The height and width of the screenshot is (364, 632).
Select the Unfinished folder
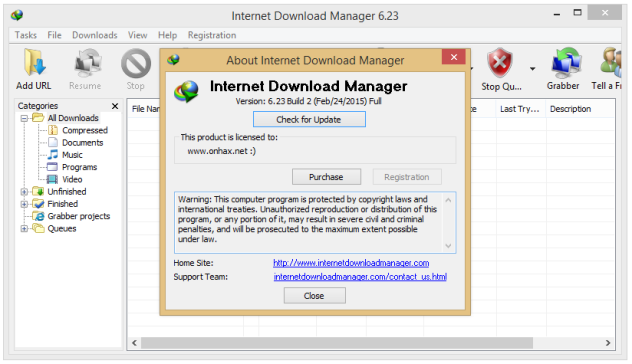click(67, 191)
